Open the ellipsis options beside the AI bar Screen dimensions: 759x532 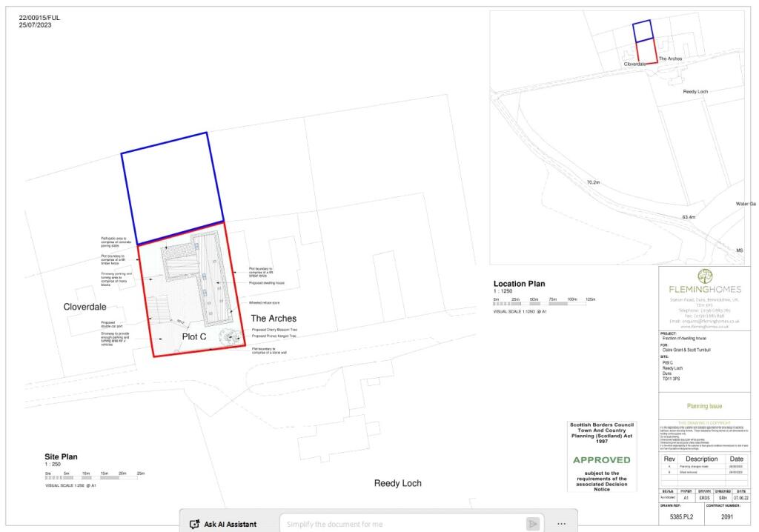[x=561, y=522]
